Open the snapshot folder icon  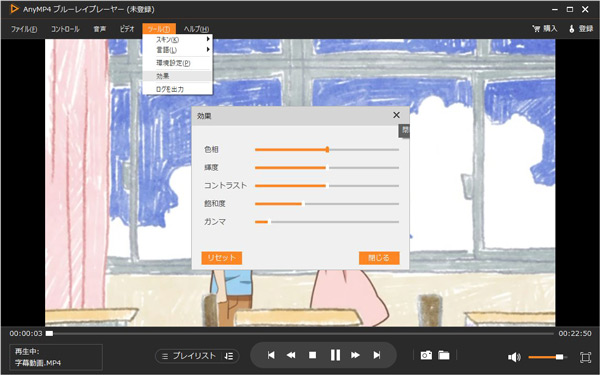point(444,355)
